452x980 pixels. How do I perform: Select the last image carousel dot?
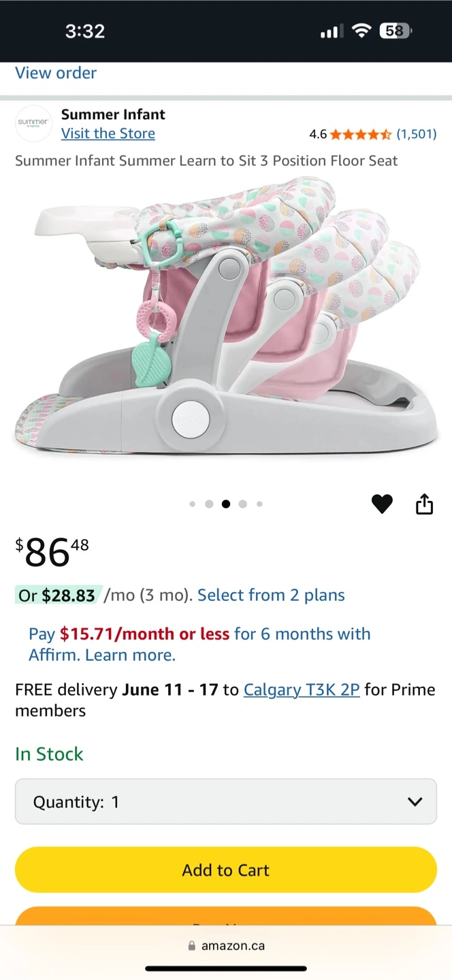tap(259, 504)
